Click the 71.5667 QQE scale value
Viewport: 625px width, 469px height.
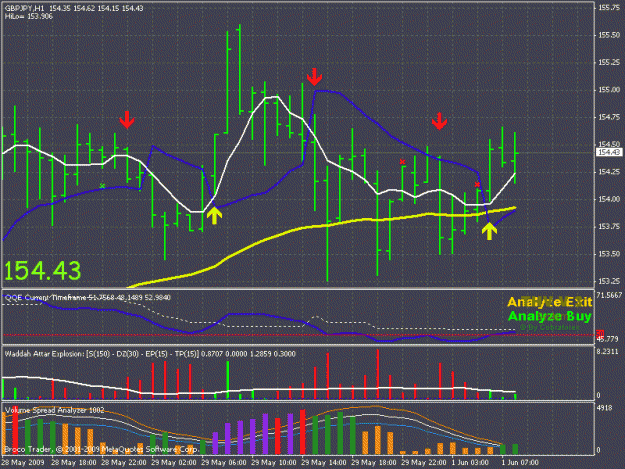tap(609, 295)
